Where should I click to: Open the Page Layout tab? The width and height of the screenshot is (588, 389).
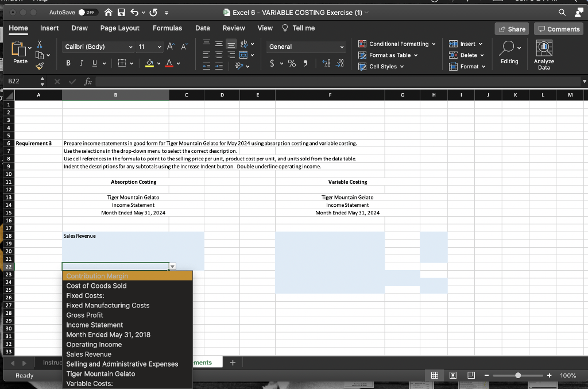tap(119, 28)
